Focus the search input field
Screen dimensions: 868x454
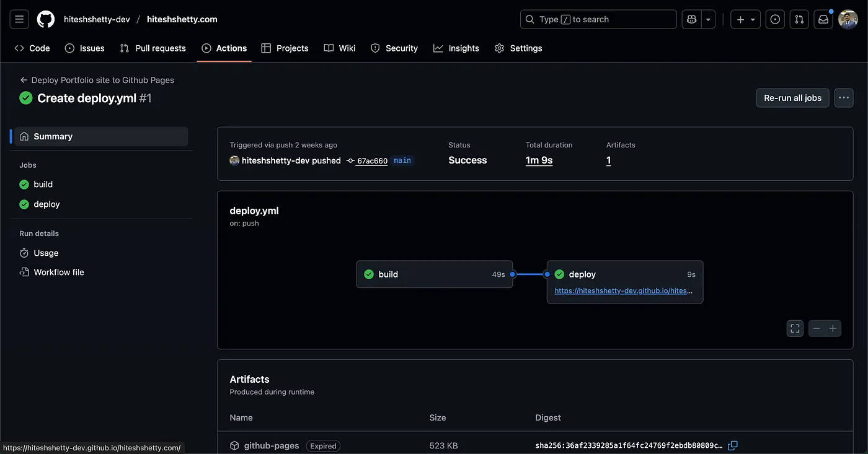(x=598, y=19)
